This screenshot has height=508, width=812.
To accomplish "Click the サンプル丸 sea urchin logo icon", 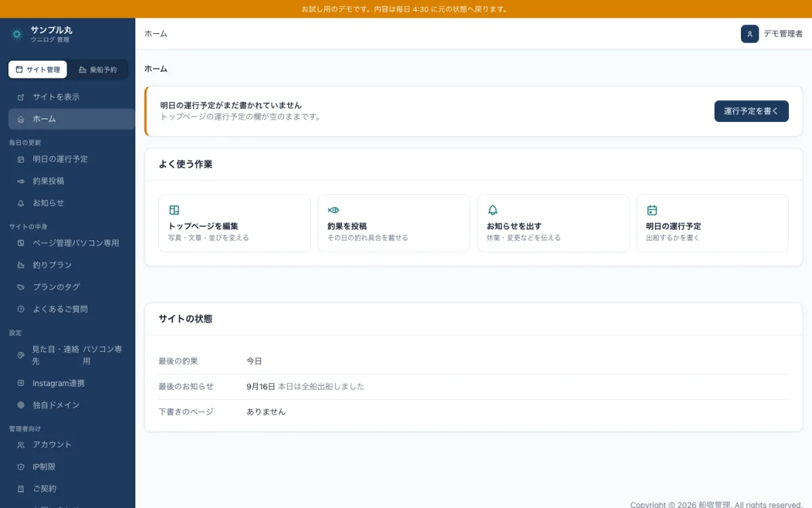I will (17, 34).
